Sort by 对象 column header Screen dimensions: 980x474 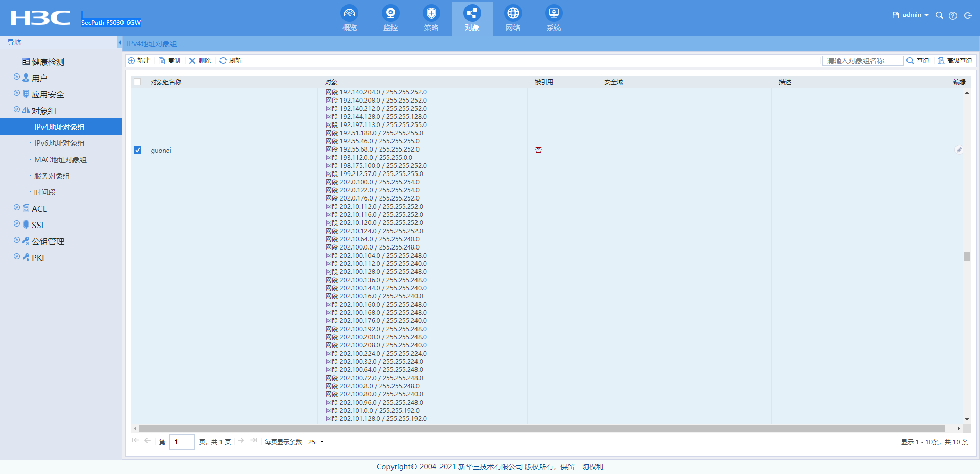331,82
